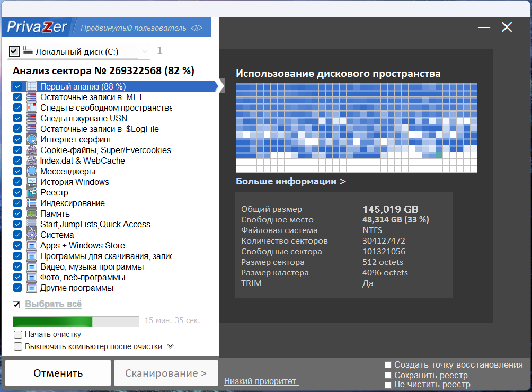
Task: Click the Индексирование list icon
Action: pos(32,203)
